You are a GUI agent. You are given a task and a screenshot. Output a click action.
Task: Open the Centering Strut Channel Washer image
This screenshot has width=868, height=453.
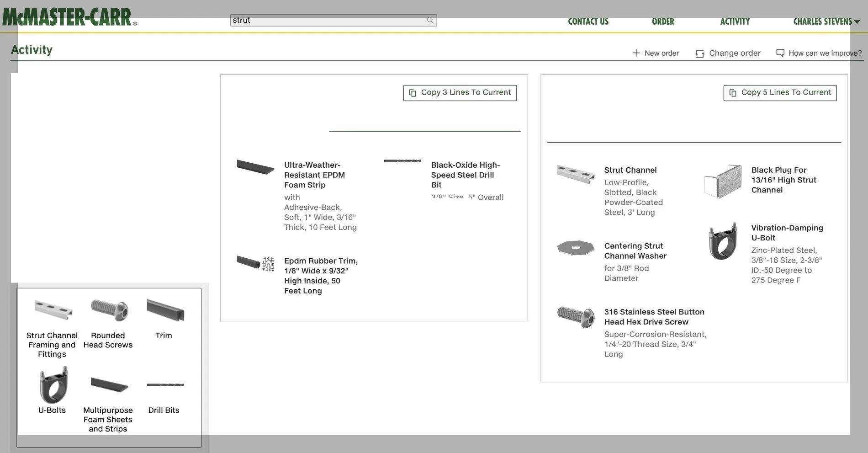tap(576, 248)
